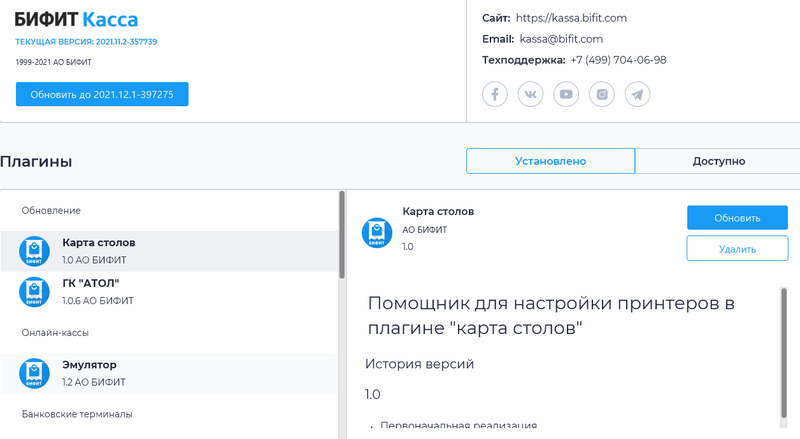Select the Эмулятор plugin row
The width and height of the screenshot is (800, 439).
[x=169, y=374]
